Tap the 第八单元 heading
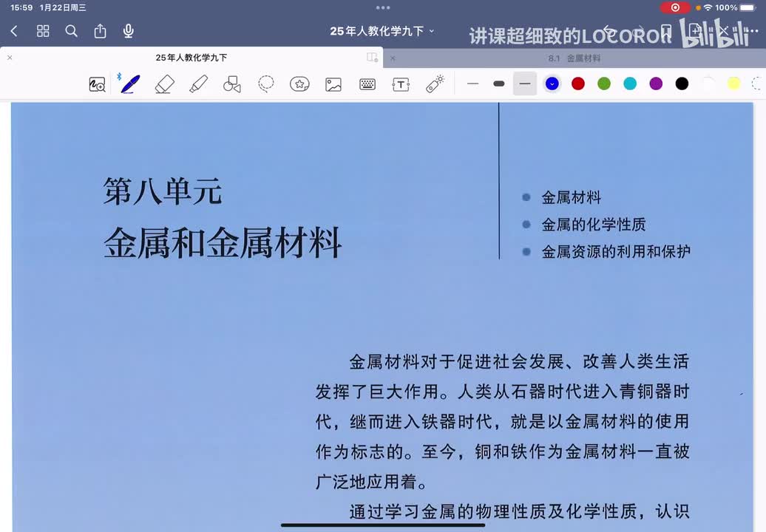The width and height of the screenshot is (766, 532). [x=163, y=191]
